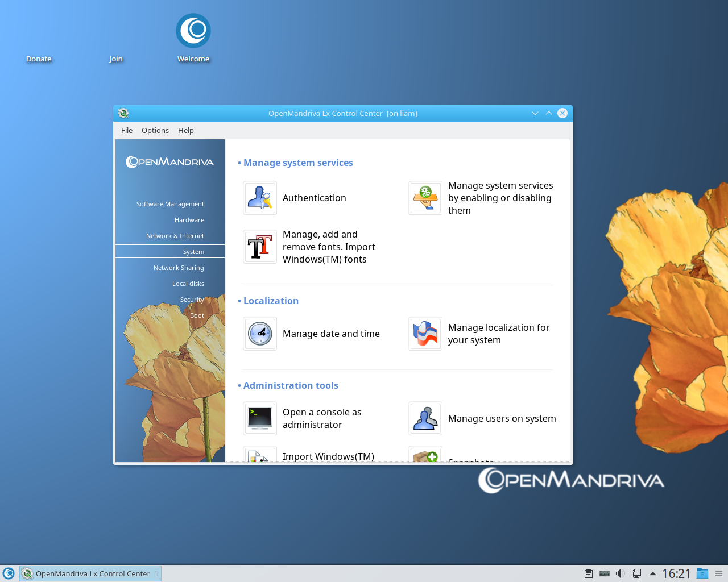Open Manage localization for your system
Image resolution: width=728 pixels, height=582 pixels.
coord(425,334)
